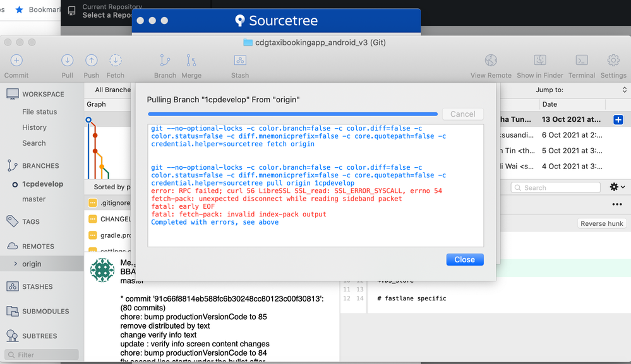
Task: Select History in sidebar
Action: (x=34, y=127)
